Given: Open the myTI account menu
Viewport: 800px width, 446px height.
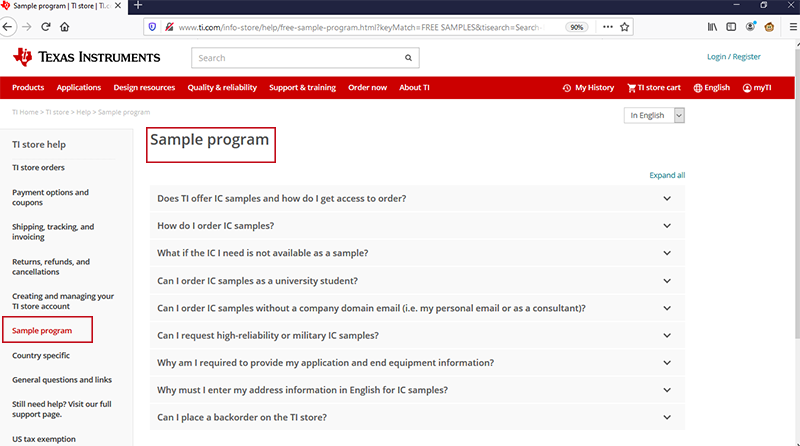Looking at the screenshot, I should [x=757, y=88].
